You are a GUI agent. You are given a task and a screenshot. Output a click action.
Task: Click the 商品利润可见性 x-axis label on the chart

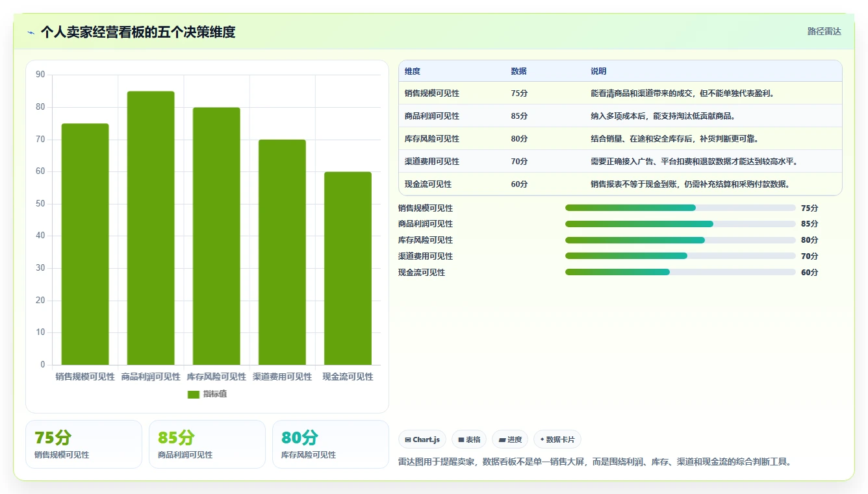tap(151, 377)
